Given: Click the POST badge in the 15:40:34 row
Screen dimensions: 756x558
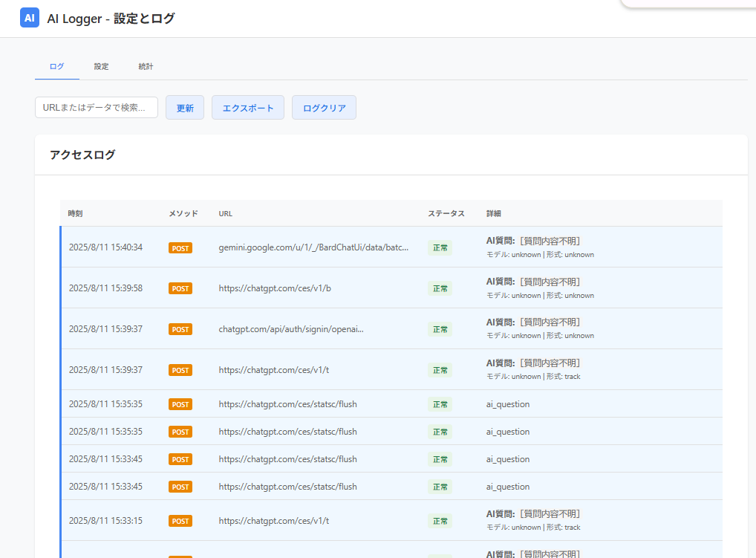Looking at the screenshot, I should [180, 248].
